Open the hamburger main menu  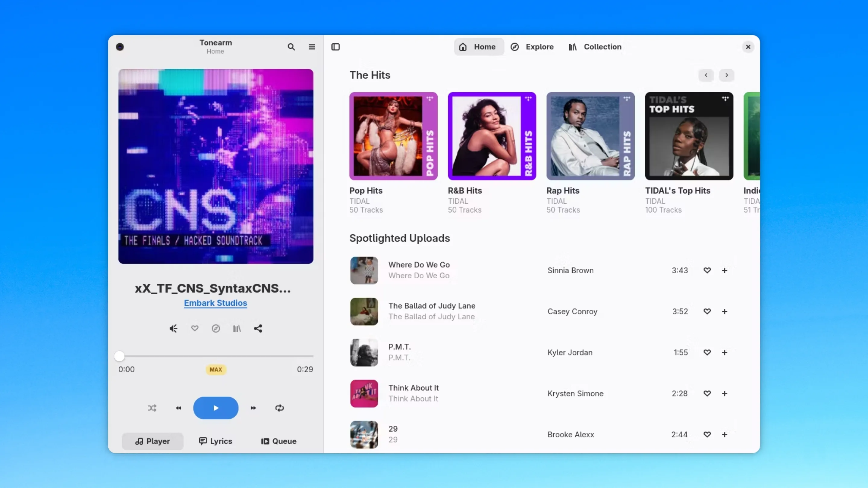click(312, 47)
